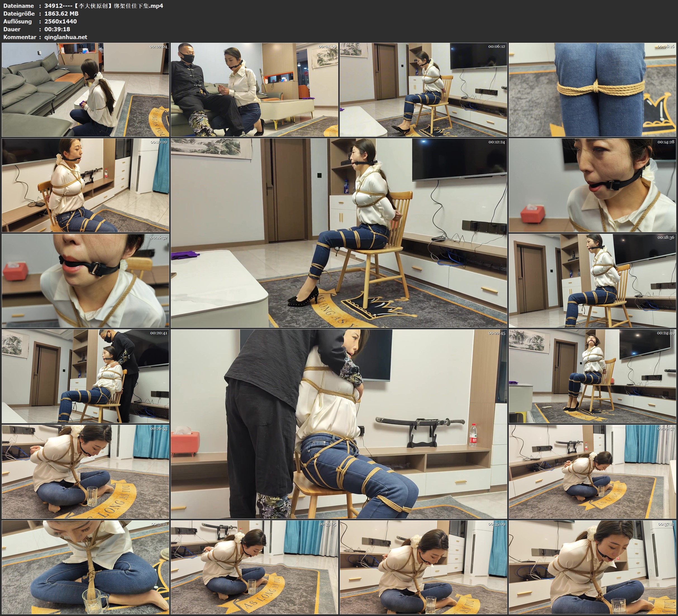Click the close-up frame at 00:08:16
The image size is (678, 616).
593,89
